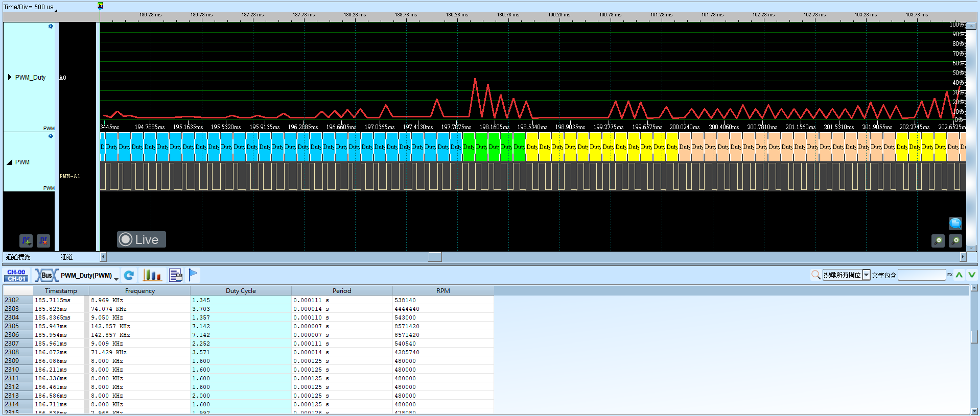This screenshot has height=416, width=980.
Task: Click the export report save icon
Action: (176, 276)
